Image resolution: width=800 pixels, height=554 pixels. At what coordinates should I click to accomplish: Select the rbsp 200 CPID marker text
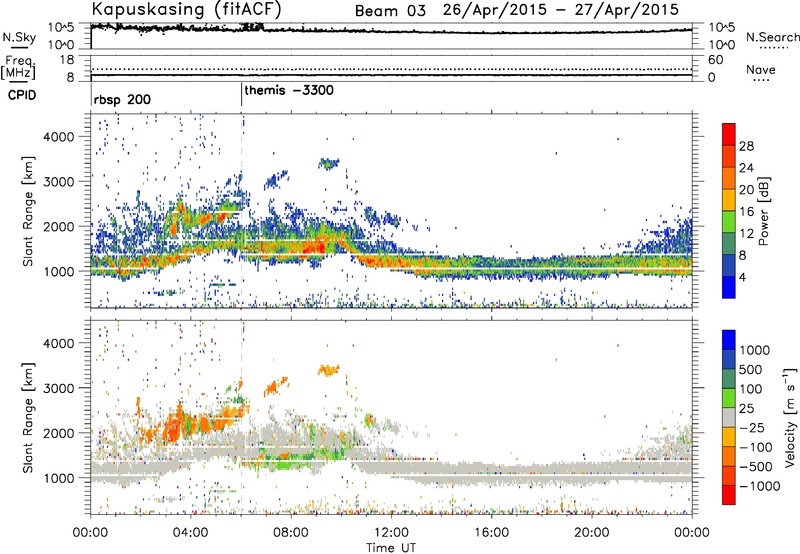[122, 99]
